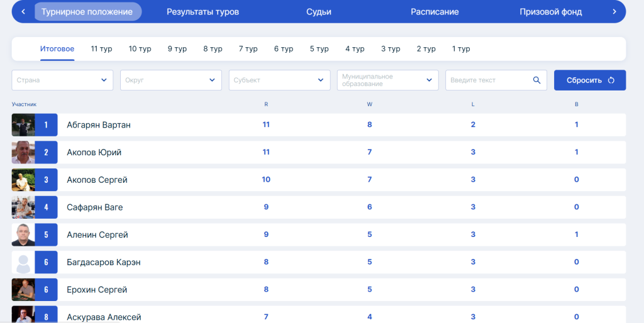
Task: Open Муниципальное образование dropdown
Action: point(388,80)
